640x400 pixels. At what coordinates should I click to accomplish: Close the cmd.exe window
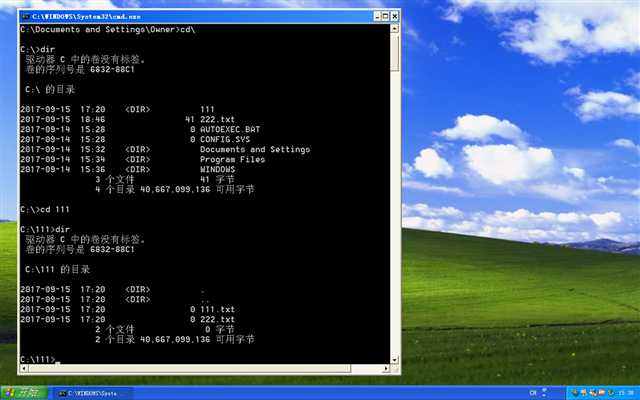pyautogui.click(x=395, y=16)
